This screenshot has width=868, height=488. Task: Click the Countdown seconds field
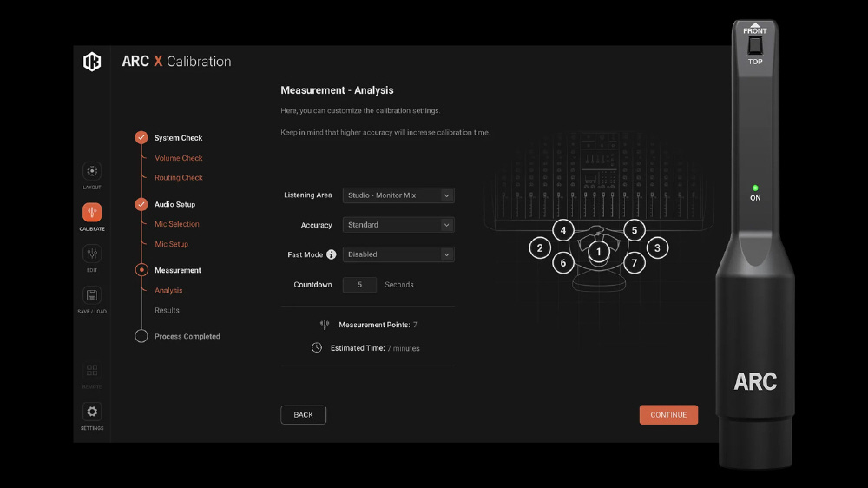pyautogui.click(x=359, y=285)
